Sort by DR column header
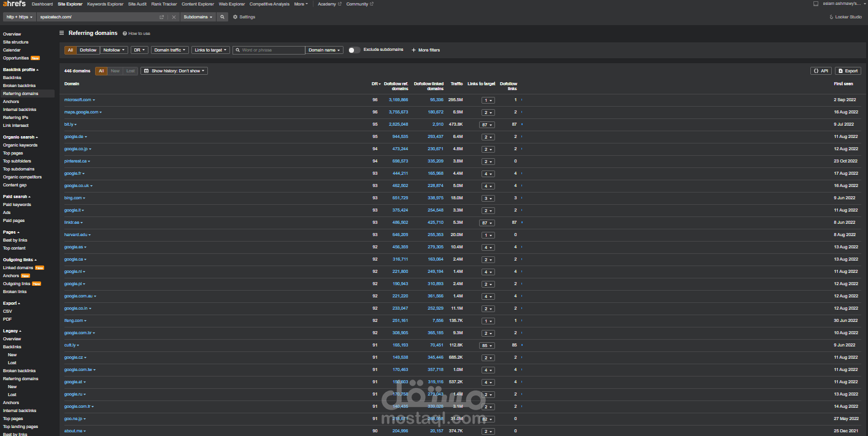The image size is (868, 436). (375, 84)
